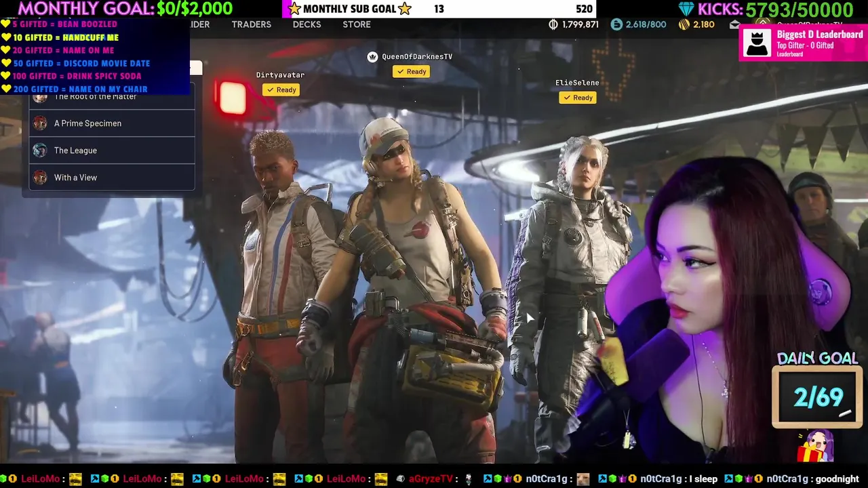Select the quest With a View
This screenshot has height=488, width=868.
pos(112,178)
